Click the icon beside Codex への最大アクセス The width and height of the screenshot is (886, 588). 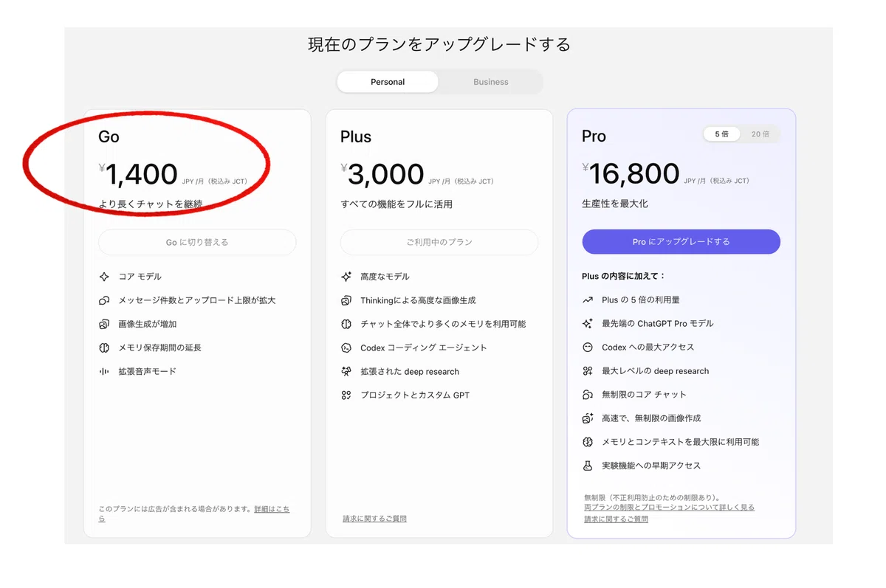coord(588,347)
